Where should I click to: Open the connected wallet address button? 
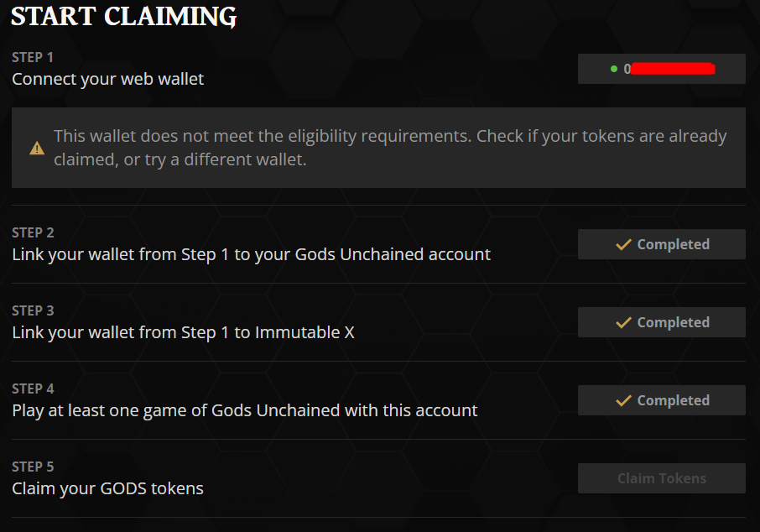[661, 69]
